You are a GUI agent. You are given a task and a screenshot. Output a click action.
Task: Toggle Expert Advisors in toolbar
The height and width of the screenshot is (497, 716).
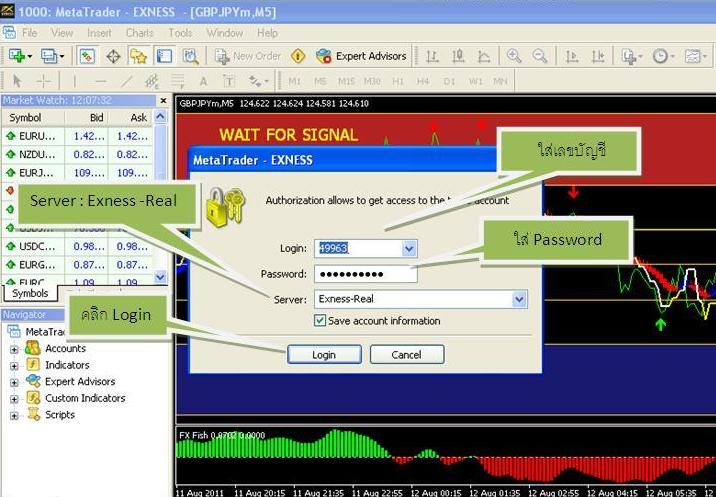(361, 56)
